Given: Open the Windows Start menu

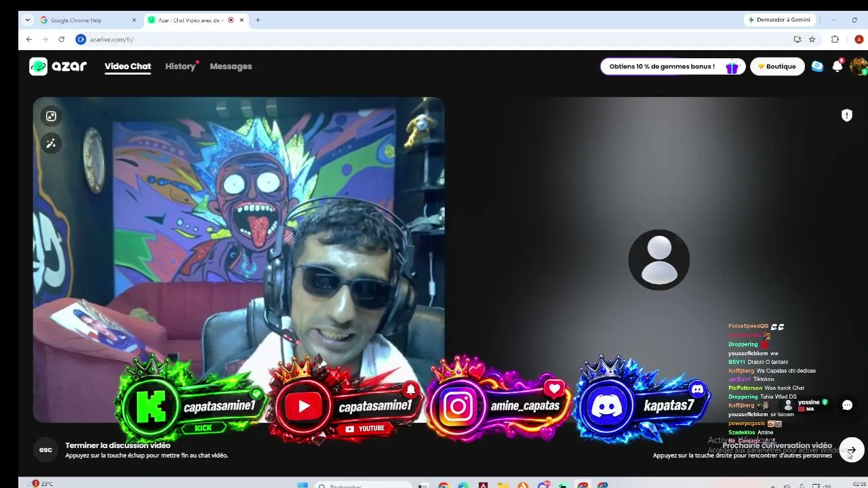Looking at the screenshot, I should click(302, 485).
